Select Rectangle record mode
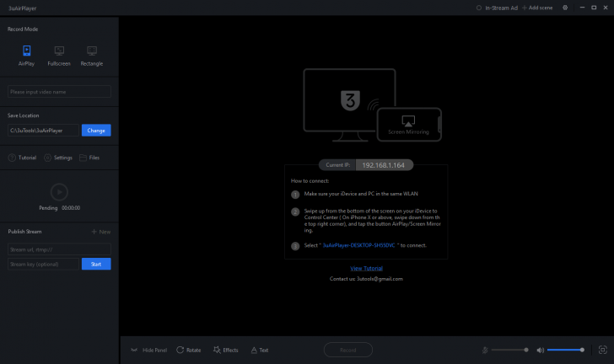 [92, 56]
